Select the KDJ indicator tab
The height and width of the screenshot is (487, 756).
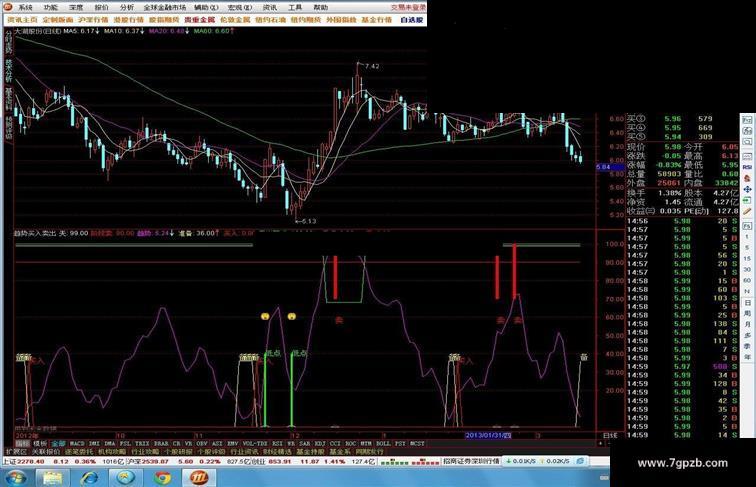coord(320,443)
